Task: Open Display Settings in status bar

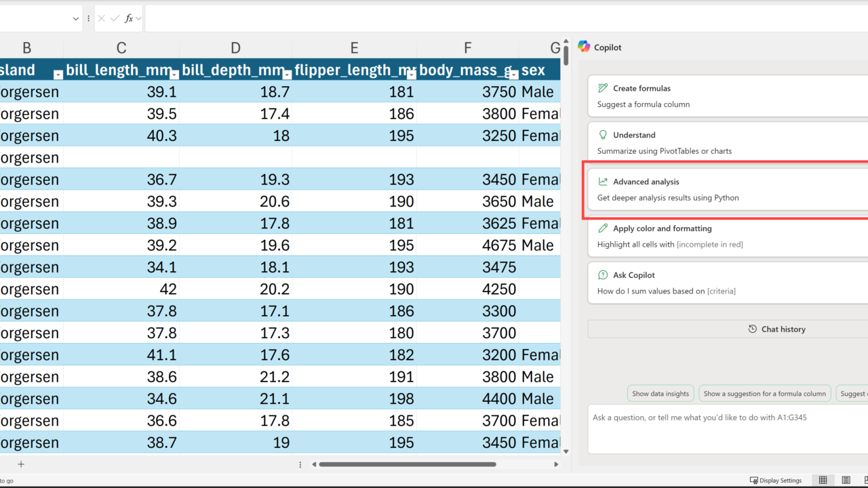Action: (775, 481)
